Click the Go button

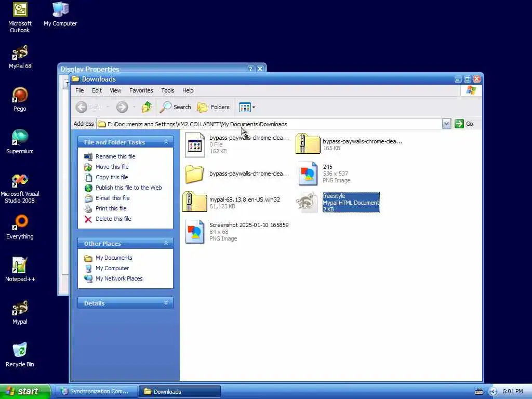tap(464, 124)
